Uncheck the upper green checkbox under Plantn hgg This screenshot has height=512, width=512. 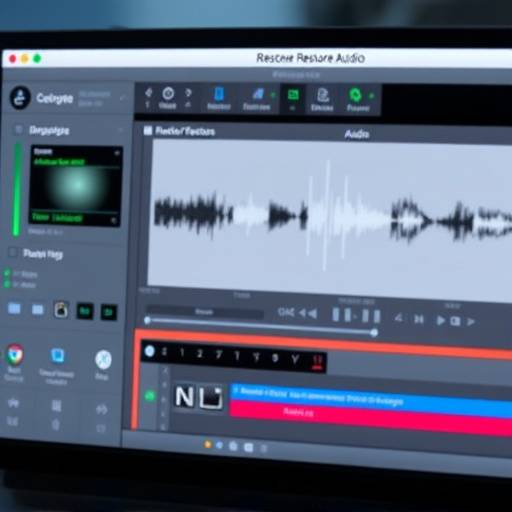point(7,273)
